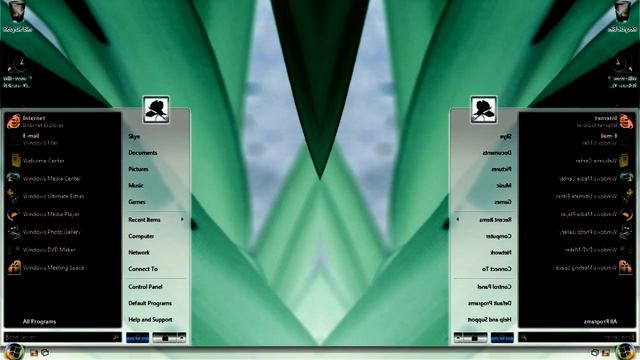This screenshot has height=360, width=640.
Task: Expand All Programs in mirrored right menu
Action: point(600,322)
